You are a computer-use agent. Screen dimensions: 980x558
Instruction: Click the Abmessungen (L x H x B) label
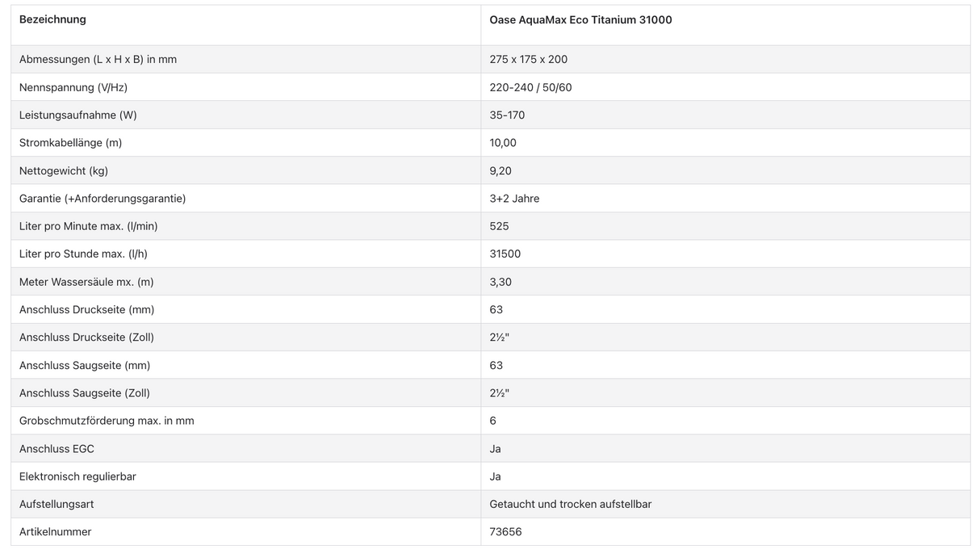click(x=98, y=59)
